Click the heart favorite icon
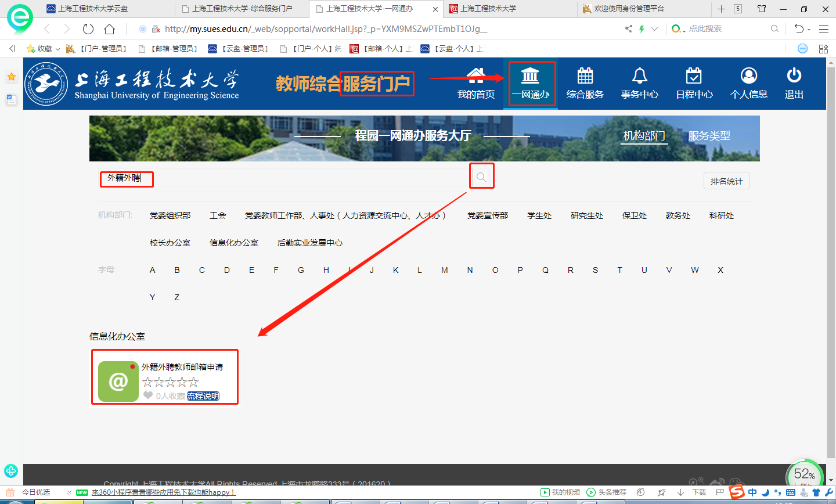 click(148, 395)
